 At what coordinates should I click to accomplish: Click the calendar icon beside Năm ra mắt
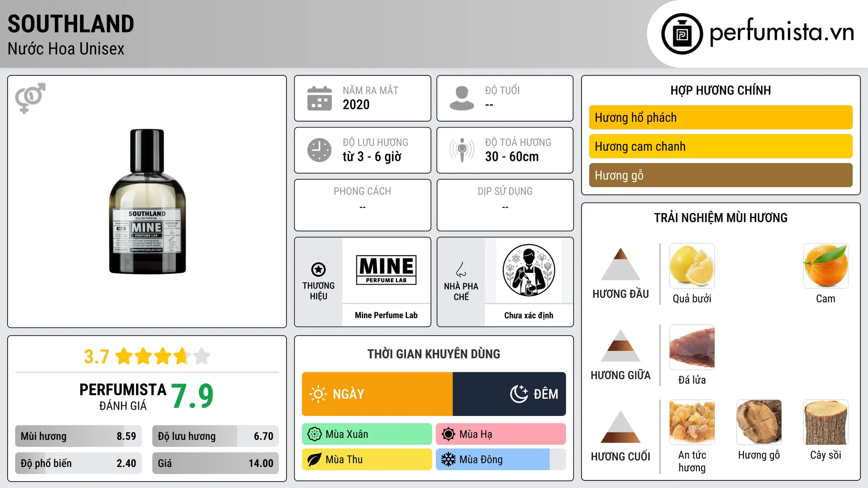(x=319, y=98)
